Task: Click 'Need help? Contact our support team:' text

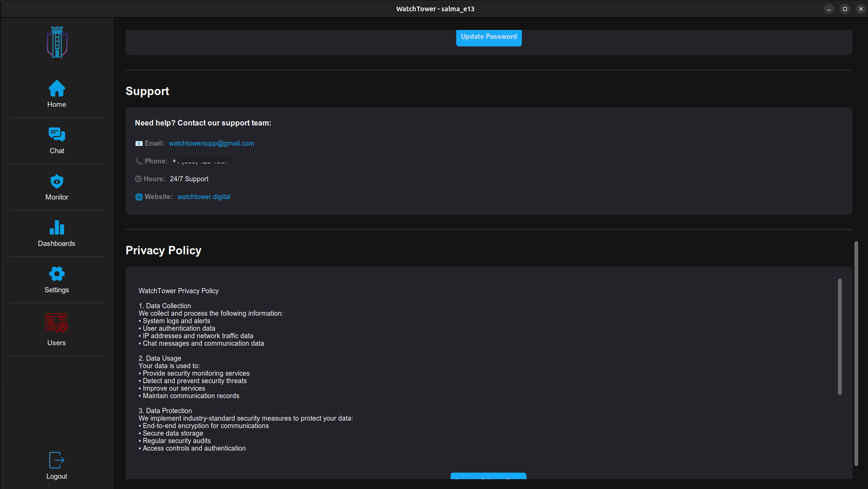Action: pos(203,123)
